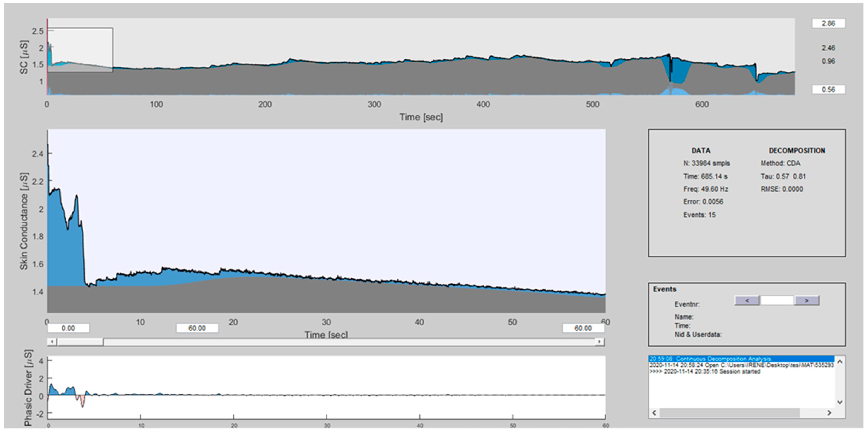Click the Eventnr input field

click(x=777, y=300)
